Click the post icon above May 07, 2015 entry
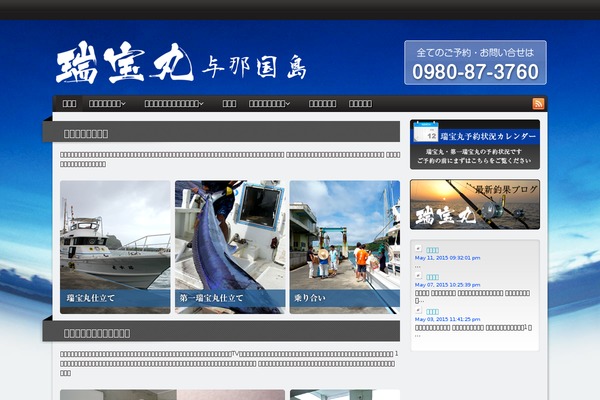 (418, 276)
